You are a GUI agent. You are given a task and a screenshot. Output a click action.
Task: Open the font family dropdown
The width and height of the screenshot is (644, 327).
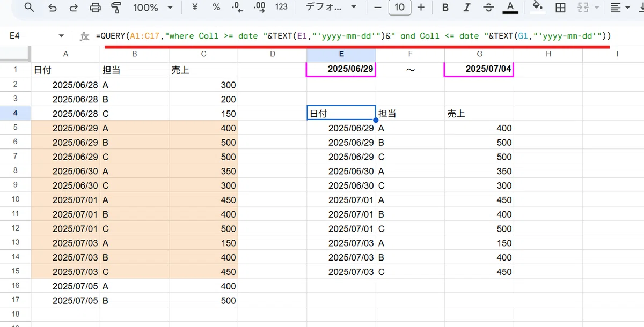click(x=331, y=8)
